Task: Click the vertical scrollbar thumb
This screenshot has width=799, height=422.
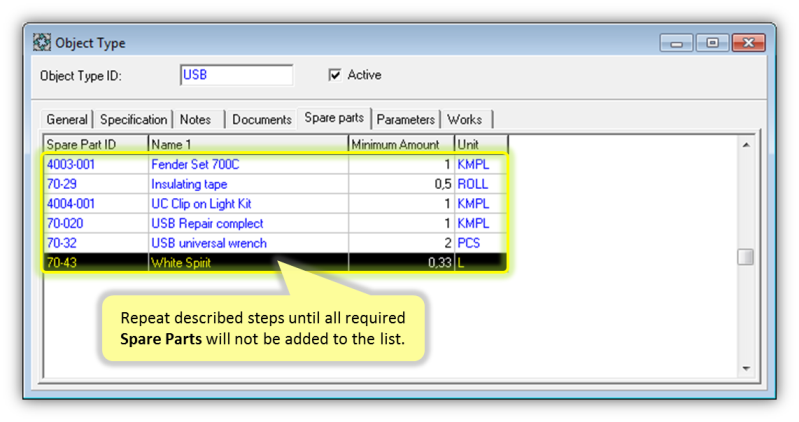Action: click(745, 257)
